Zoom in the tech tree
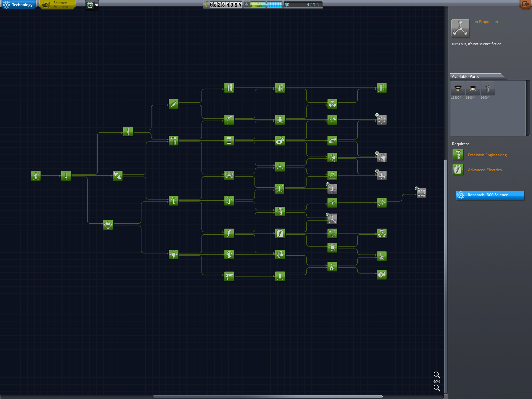 pos(437,375)
